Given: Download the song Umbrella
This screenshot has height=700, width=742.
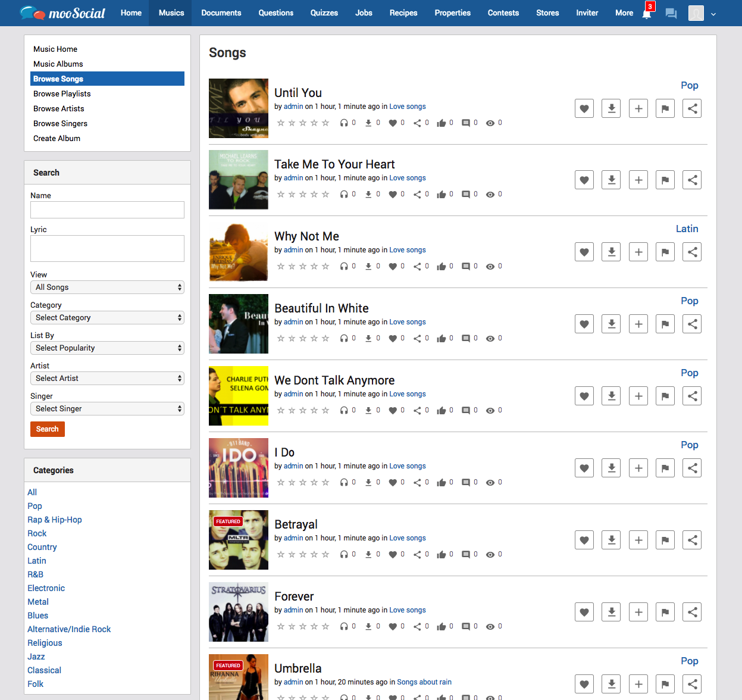Looking at the screenshot, I should click(611, 684).
